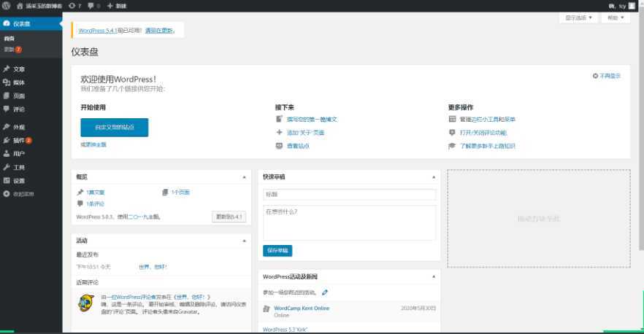Viewport: 644px width, 334px height.
Task: Click the pencil edit-location icon
Action: (x=324, y=292)
